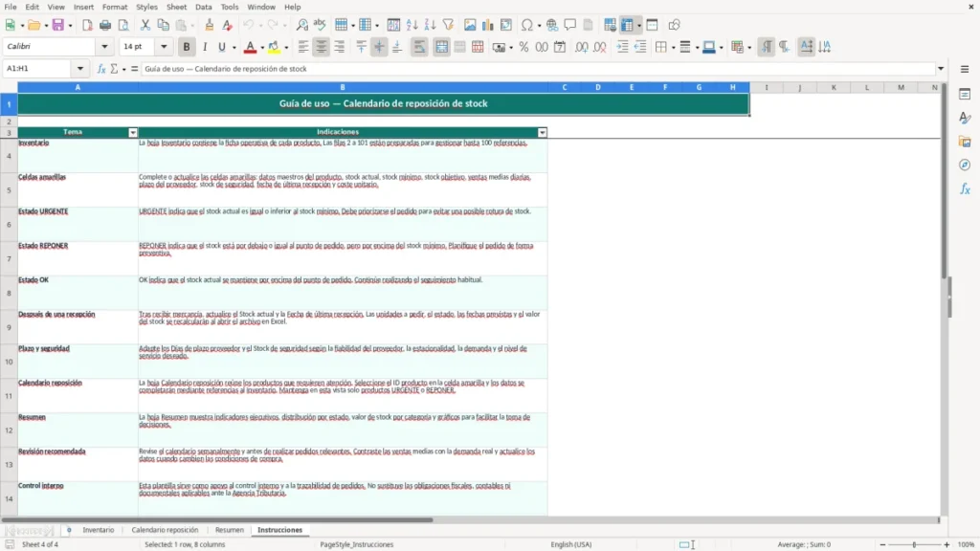Click the Spelling check icon
Image resolution: width=980 pixels, height=551 pixels.
pos(320,25)
